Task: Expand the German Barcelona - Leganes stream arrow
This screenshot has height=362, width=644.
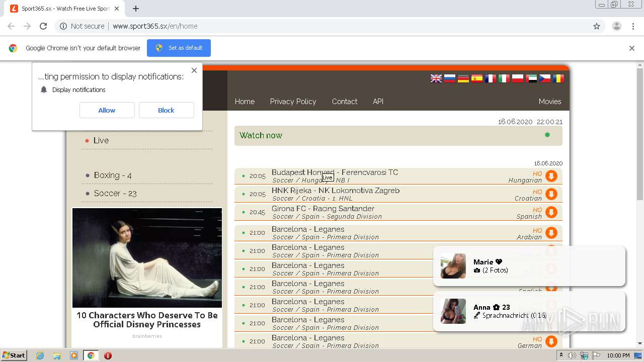Action: [x=551, y=341]
